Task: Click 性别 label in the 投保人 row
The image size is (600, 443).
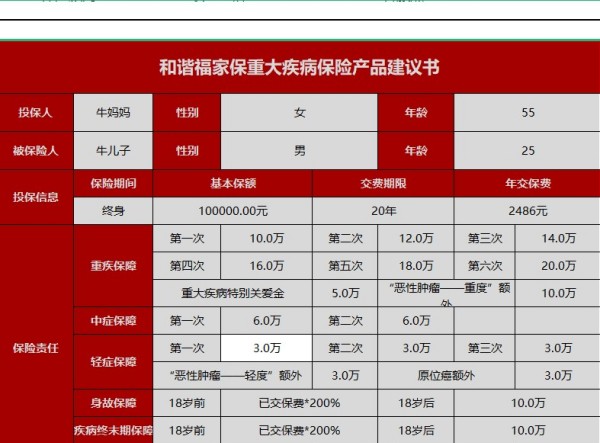Action: coord(187,112)
